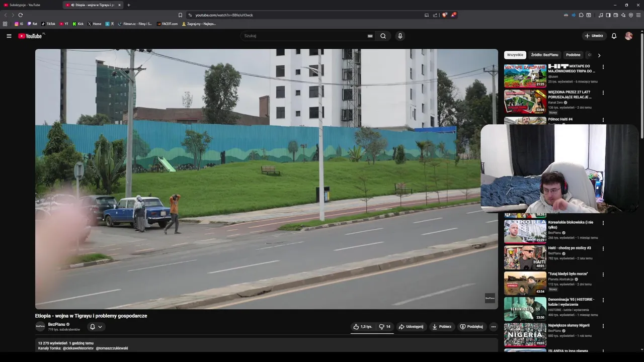Open Brave Rewards triangle icon
This screenshot has height=362, width=644.
[453, 15]
